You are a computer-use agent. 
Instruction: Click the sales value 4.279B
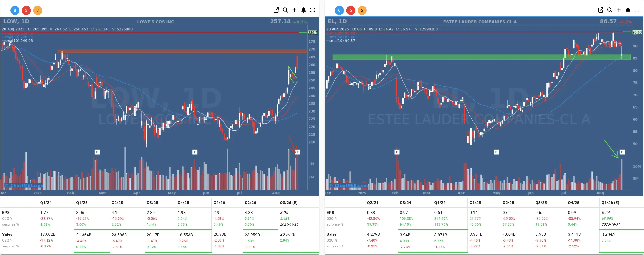(x=373, y=234)
